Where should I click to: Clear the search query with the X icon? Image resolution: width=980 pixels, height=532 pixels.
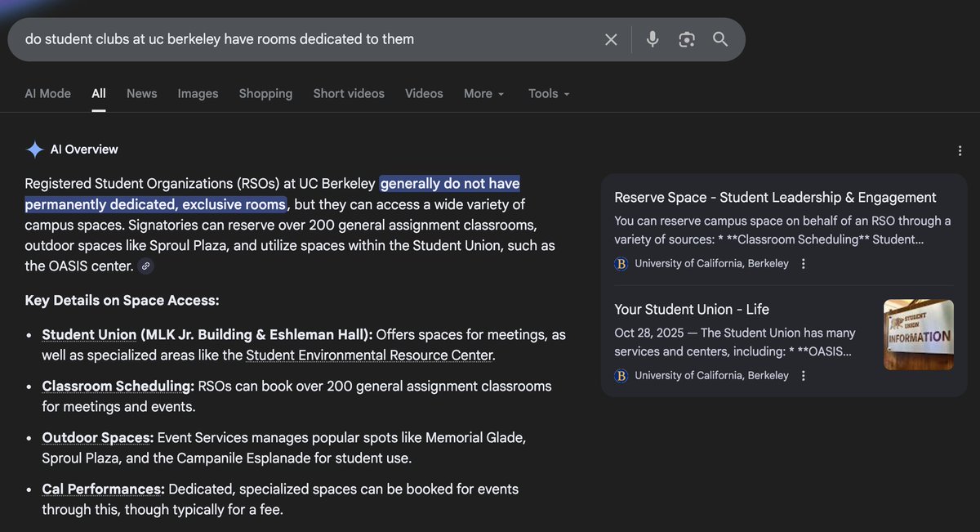point(611,39)
